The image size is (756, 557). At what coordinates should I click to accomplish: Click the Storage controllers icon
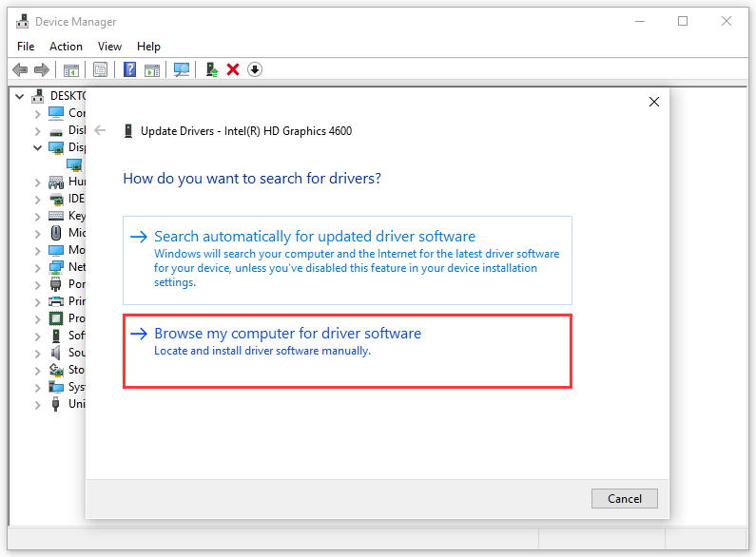56,370
